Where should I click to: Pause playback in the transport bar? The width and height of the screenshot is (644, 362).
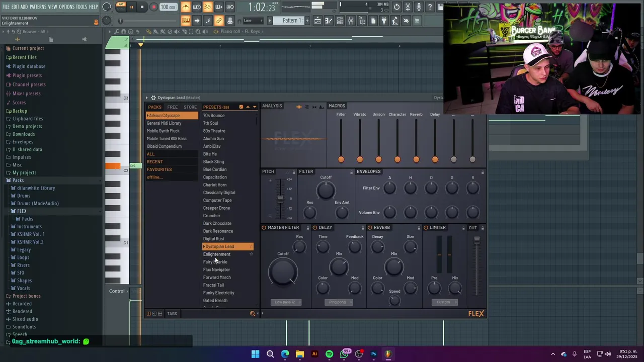click(x=131, y=7)
